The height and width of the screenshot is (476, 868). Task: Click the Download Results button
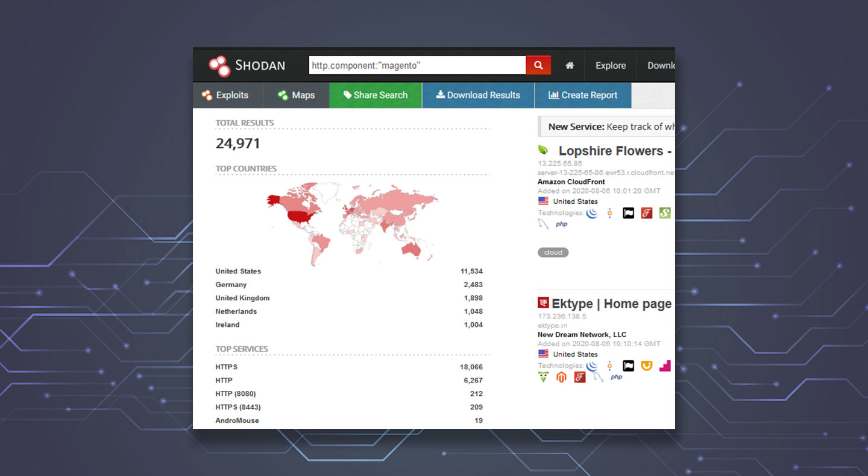[x=478, y=95]
